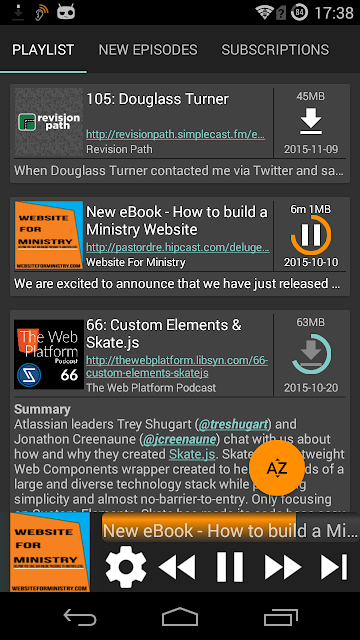The image size is (360, 640).
Task: Switch to the New Episodes tab
Action: click(148, 50)
